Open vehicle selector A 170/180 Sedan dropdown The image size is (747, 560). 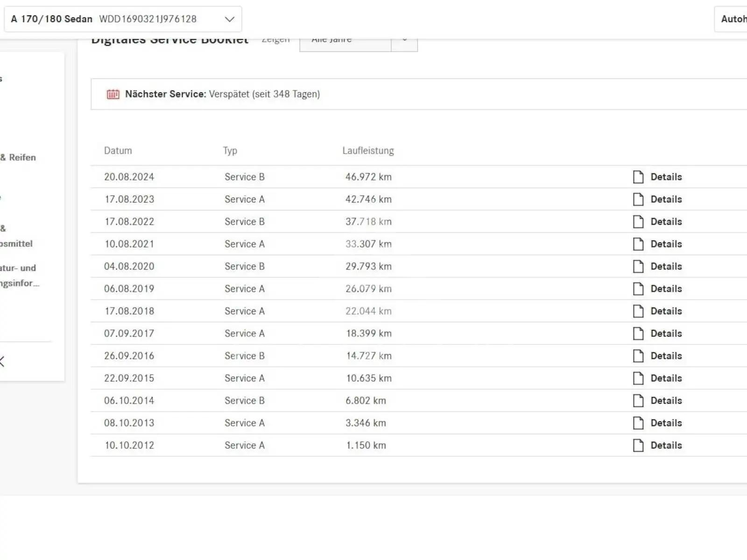click(x=123, y=19)
